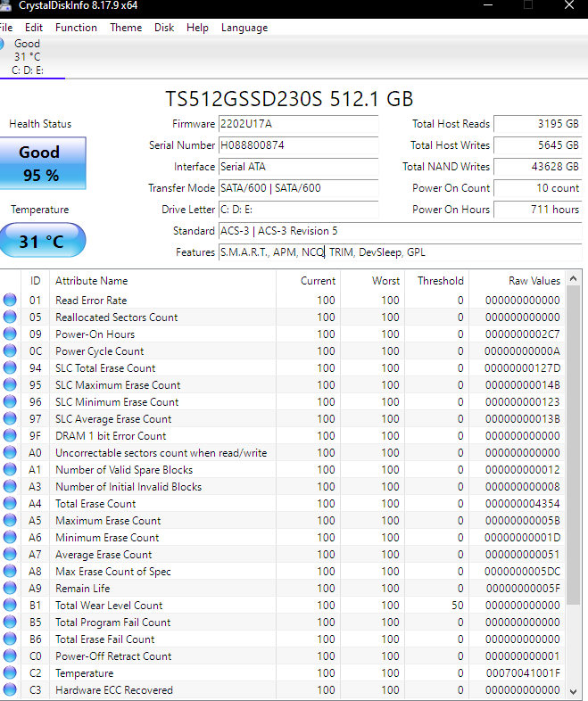This screenshot has width=588, height=701.
Task: Open the Language menu
Action: click(244, 28)
